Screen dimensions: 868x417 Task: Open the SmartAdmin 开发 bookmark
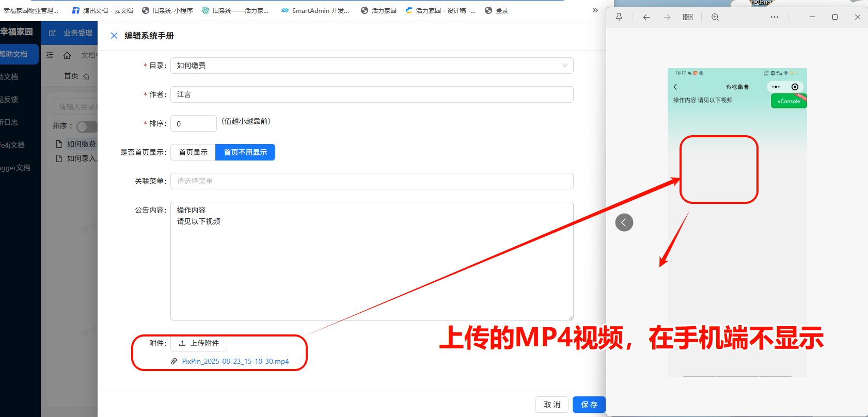pyautogui.click(x=315, y=10)
